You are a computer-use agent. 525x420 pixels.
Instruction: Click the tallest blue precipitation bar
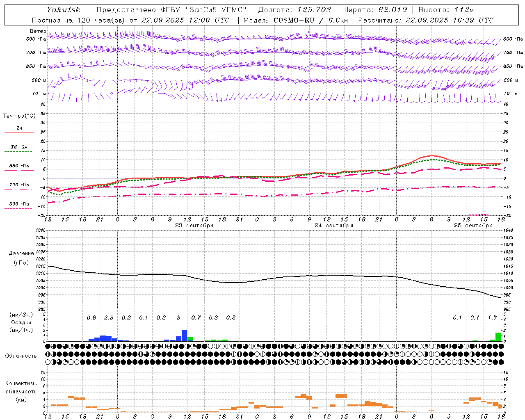pos(185,336)
